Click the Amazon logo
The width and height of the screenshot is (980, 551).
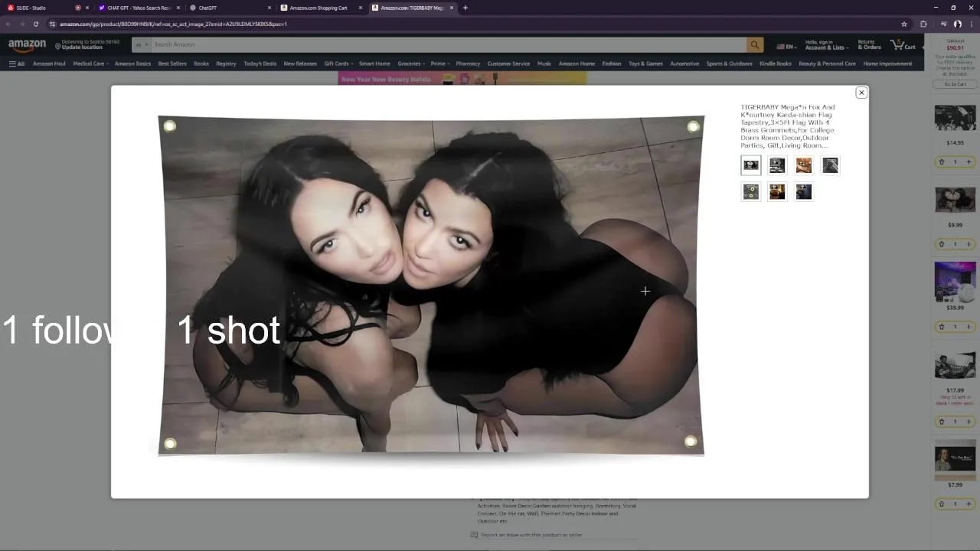tap(28, 45)
